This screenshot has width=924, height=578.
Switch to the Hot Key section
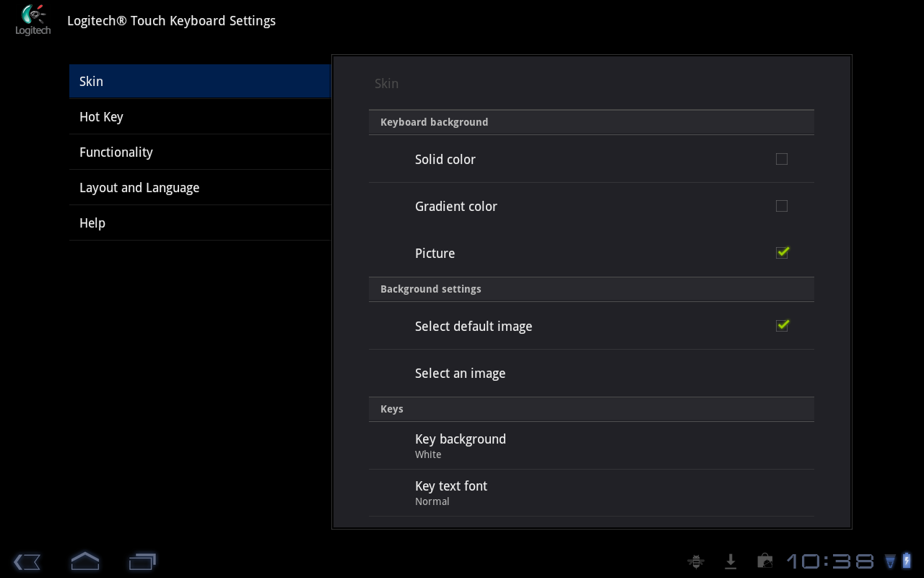point(199,117)
